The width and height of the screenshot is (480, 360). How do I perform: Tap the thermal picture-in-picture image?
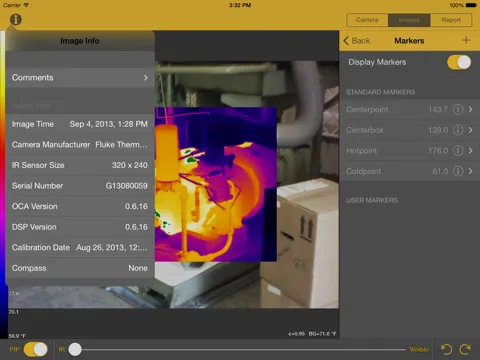[216, 184]
